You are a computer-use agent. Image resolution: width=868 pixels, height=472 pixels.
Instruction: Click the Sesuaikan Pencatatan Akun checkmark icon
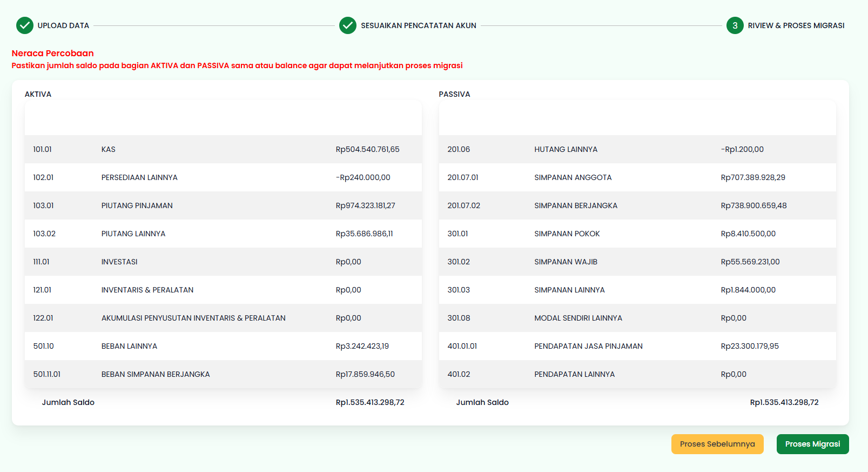(x=348, y=25)
